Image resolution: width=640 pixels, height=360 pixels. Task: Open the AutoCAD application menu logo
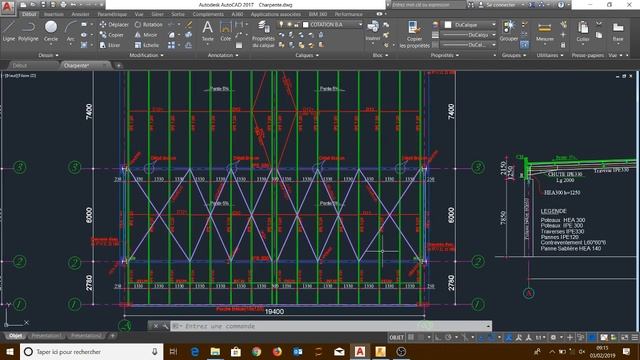7,7
